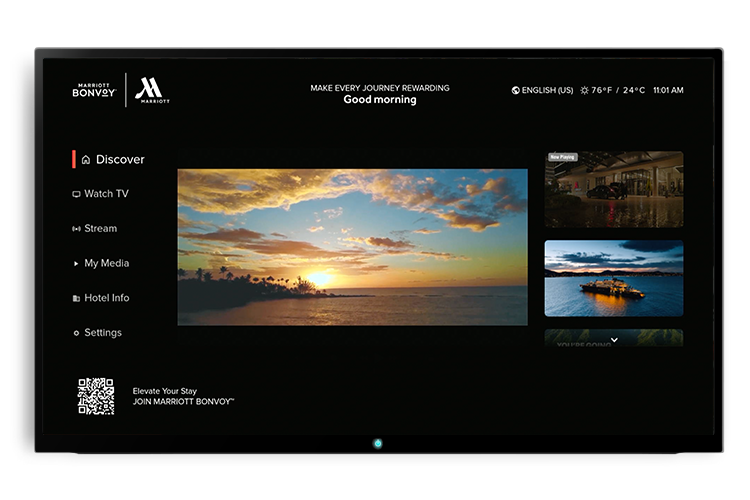The width and height of the screenshot is (750, 500).
Task: Click the building icon beside Hotel Info
Action: 76,298
